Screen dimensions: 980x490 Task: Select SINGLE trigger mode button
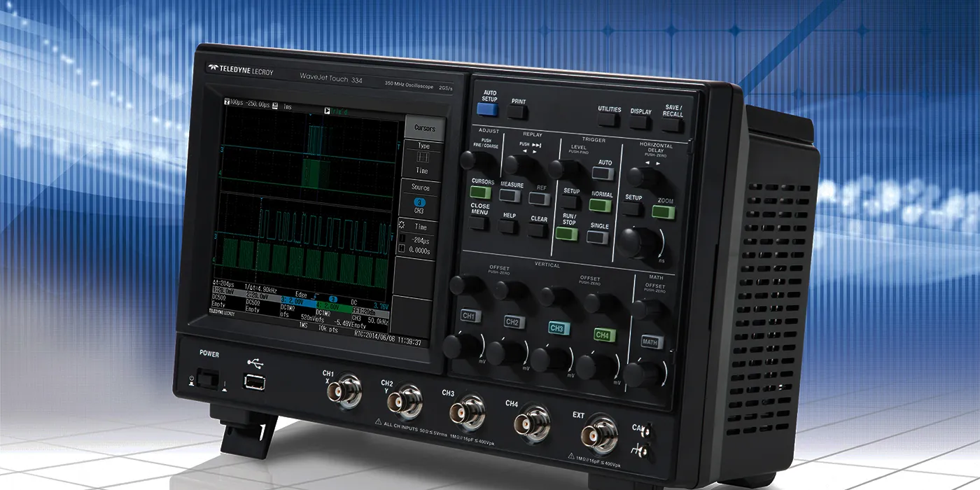[x=598, y=237]
